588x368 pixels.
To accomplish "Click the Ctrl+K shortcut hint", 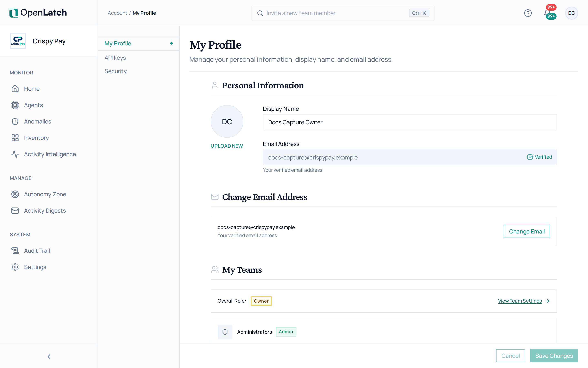I will point(419,13).
